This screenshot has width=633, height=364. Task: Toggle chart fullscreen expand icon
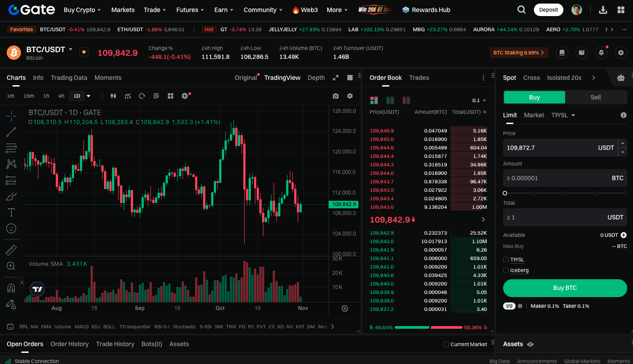[336, 78]
